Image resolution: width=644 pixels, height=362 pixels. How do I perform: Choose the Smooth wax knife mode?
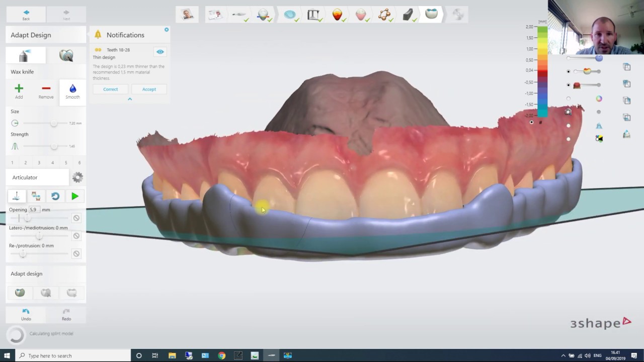pos(72,92)
